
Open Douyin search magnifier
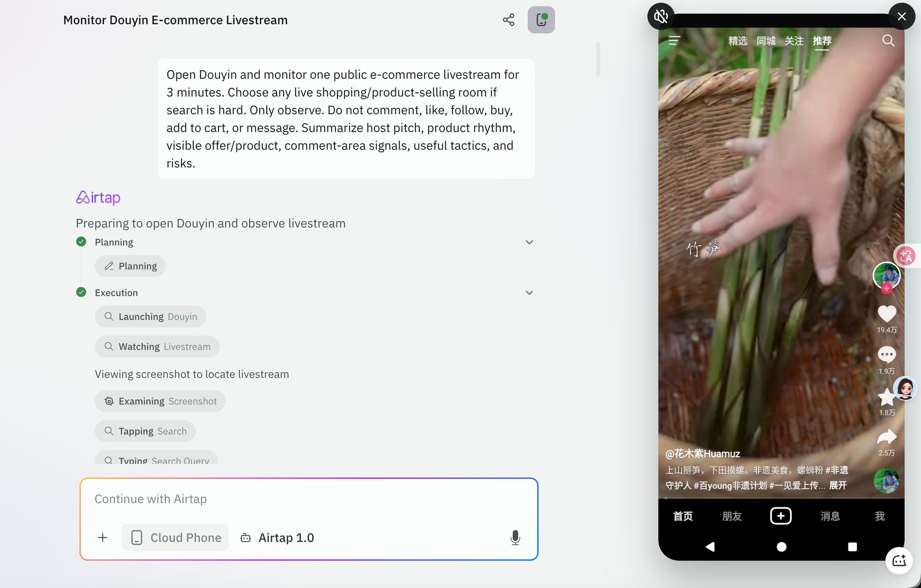point(888,41)
